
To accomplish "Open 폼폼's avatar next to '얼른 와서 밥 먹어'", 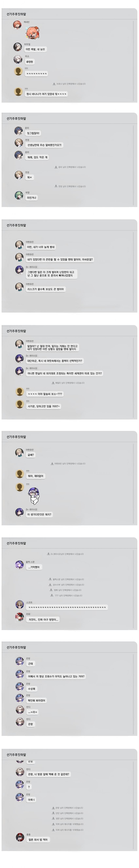I will tap(20, 837).
